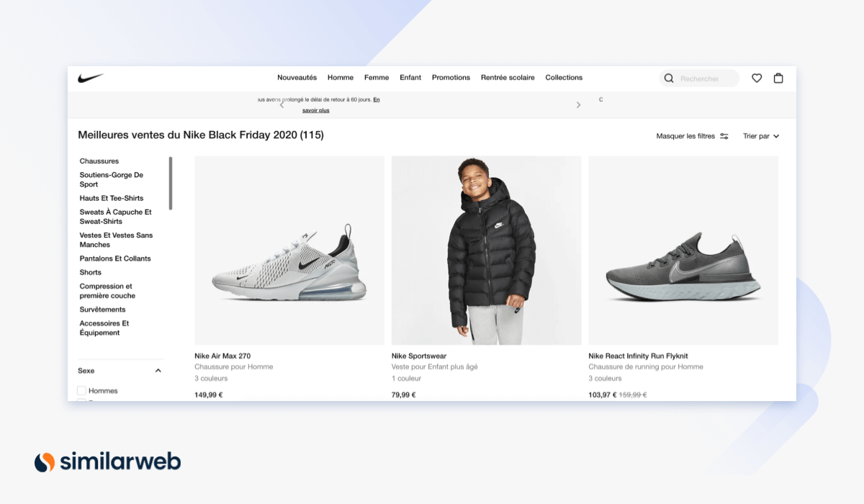The height and width of the screenshot is (504, 864).
Task: Open the Promotions menu
Action: point(451,78)
